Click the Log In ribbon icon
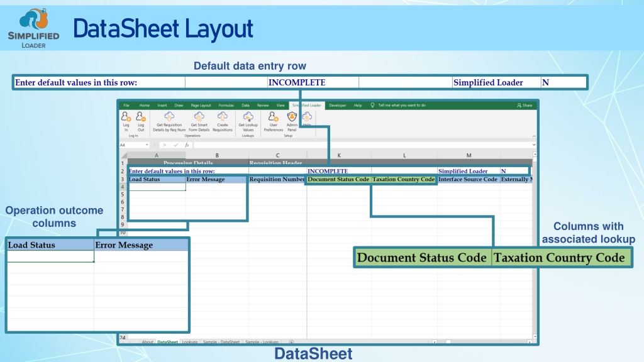Image resolution: width=644 pixels, height=362 pixels. [x=126, y=117]
